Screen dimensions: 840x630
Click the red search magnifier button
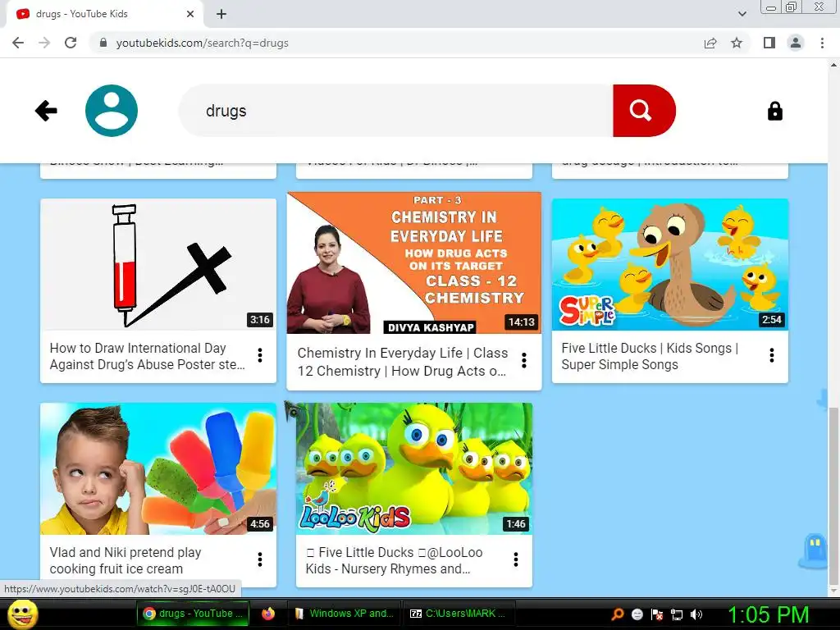(644, 111)
